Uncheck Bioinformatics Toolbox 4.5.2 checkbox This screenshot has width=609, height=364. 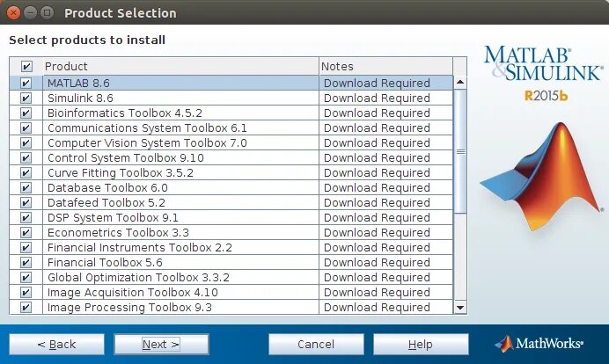click(x=26, y=113)
